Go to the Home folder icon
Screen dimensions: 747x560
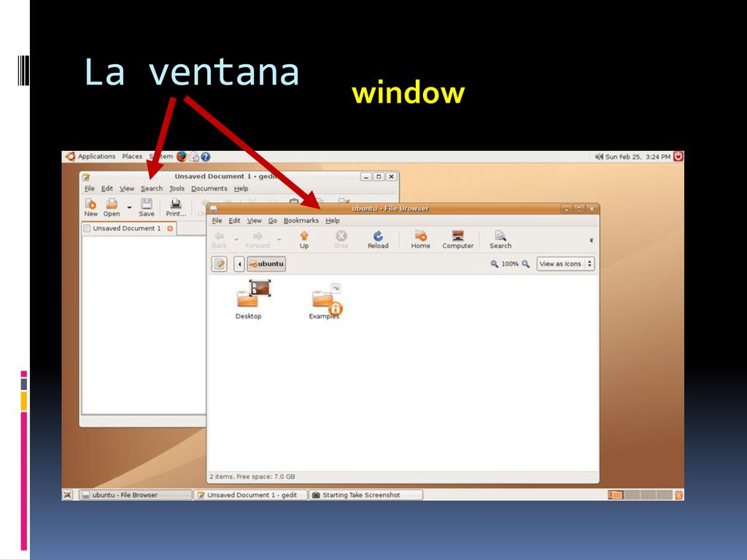[420, 239]
